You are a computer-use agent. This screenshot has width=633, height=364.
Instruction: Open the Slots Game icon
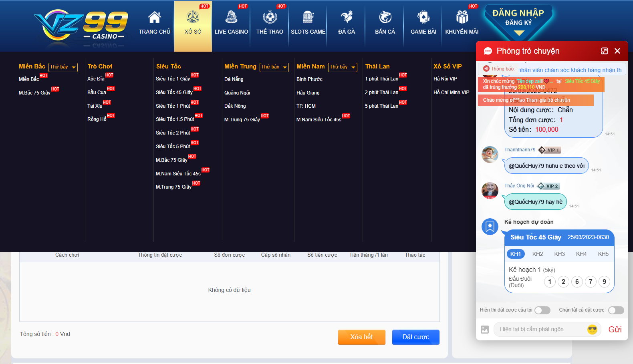point(308,17)
